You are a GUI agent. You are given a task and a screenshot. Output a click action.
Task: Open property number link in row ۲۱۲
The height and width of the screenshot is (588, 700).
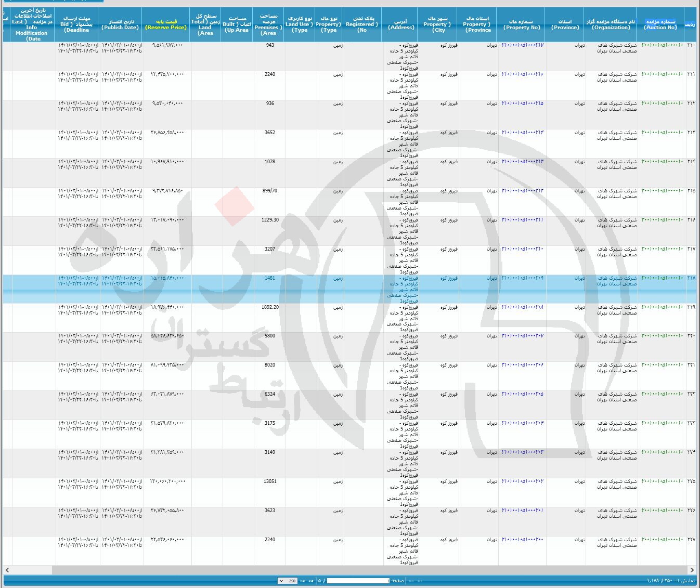pyautogui.click(x=522, y=103)
